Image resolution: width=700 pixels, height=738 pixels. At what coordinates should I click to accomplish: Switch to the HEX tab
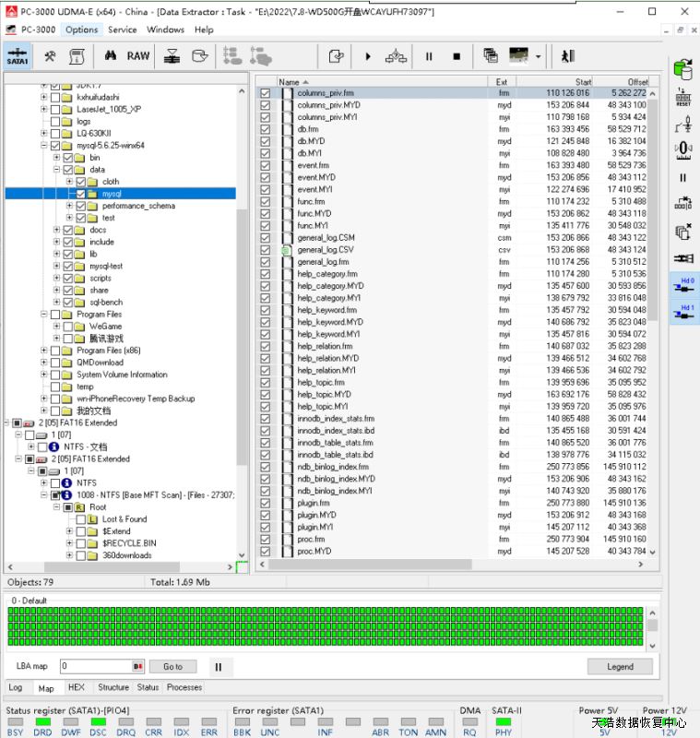point(77,687)
